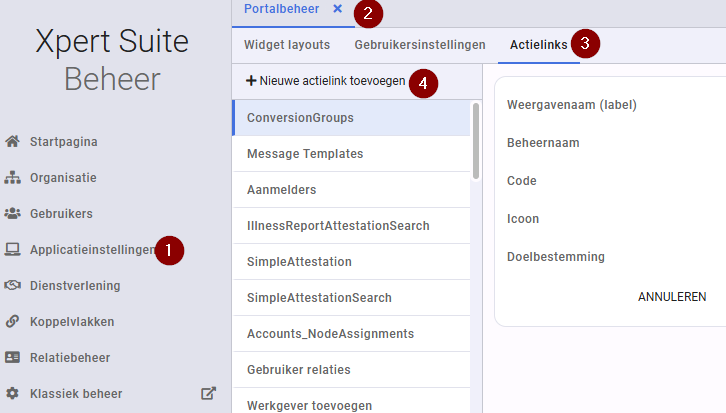Screen dimensions: 726x413
Task: Select the Aanmelders list item
Action: 351,190
